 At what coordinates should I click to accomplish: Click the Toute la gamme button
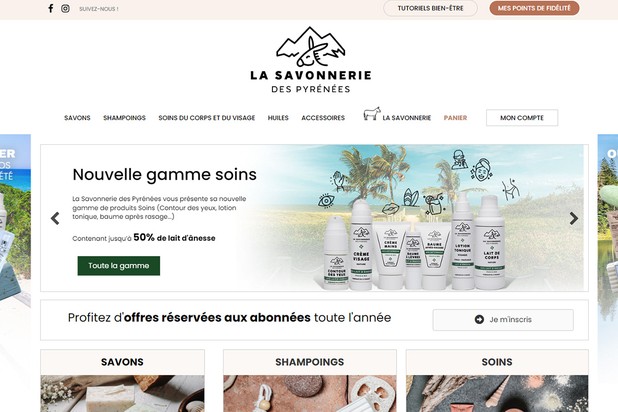(119, 266)
